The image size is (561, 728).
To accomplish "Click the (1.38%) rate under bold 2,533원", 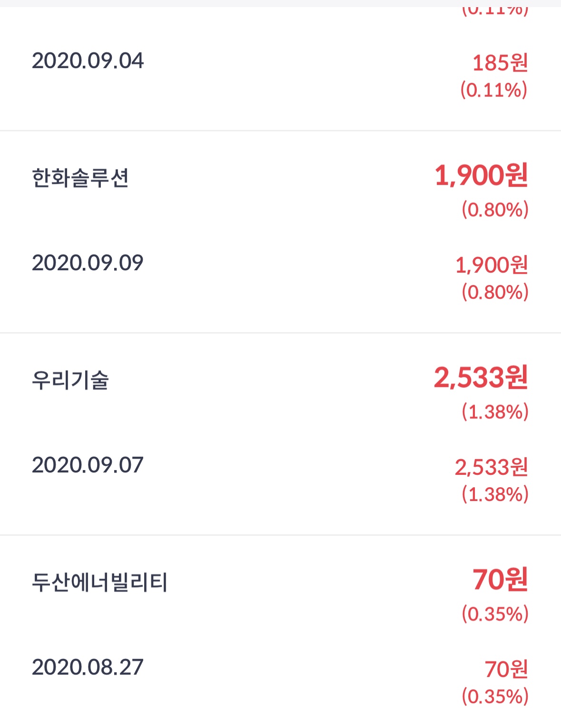I will (495, 412).
